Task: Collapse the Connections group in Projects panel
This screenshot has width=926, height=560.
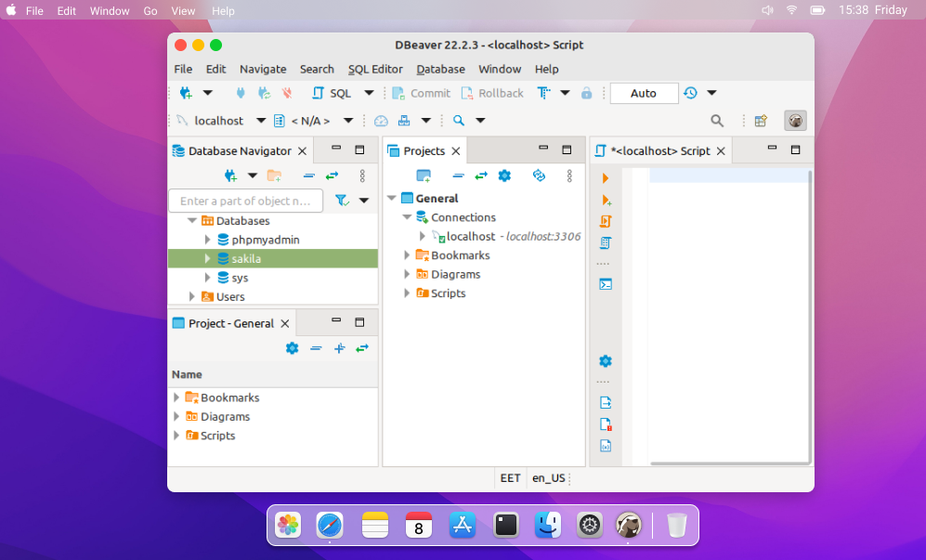Action: click(x=406, y=216)
